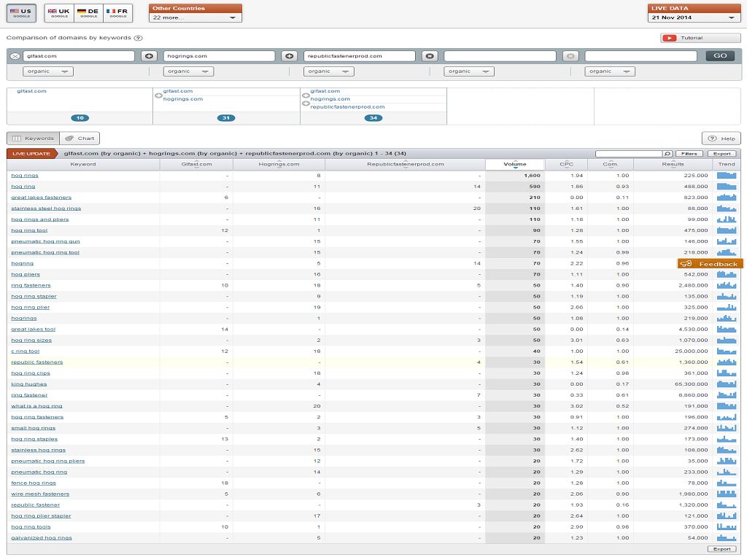Switch to the DE Google database
The image size is (747, 560).
click(89, 12)
